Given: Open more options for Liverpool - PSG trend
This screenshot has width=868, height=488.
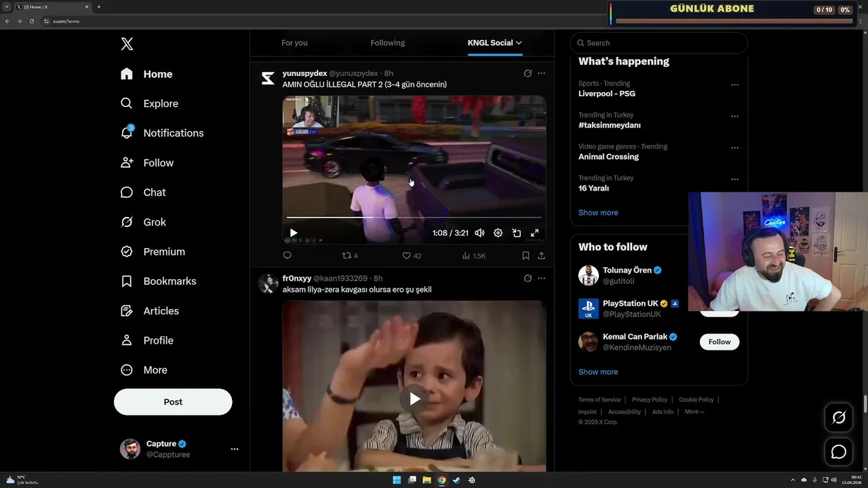Looking at the screenshot, I should 734,85.
